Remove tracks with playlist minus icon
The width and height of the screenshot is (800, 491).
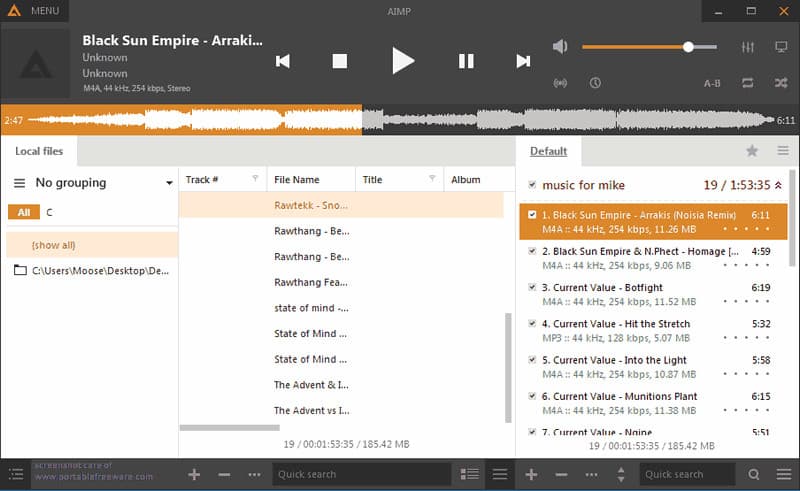point(561,475)
